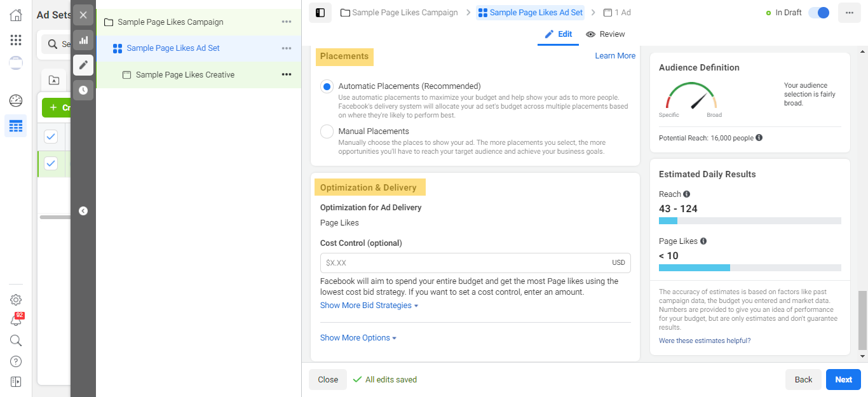Viewport: 868px width, 397px height.
Task: Select the pencil edit icon
Action: 83,65
